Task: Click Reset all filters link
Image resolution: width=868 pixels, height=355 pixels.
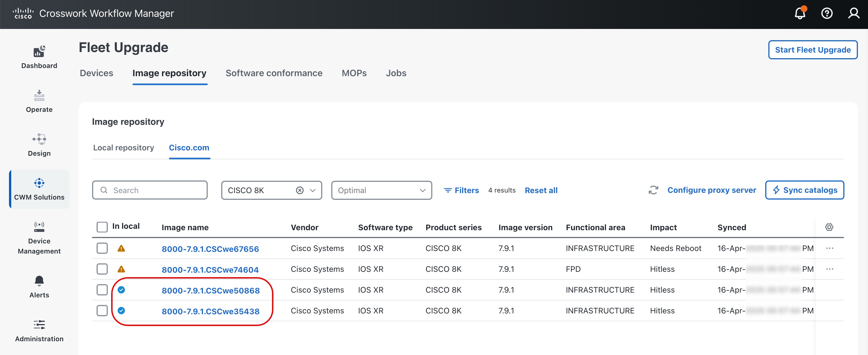Action: [x=541, y=190]
